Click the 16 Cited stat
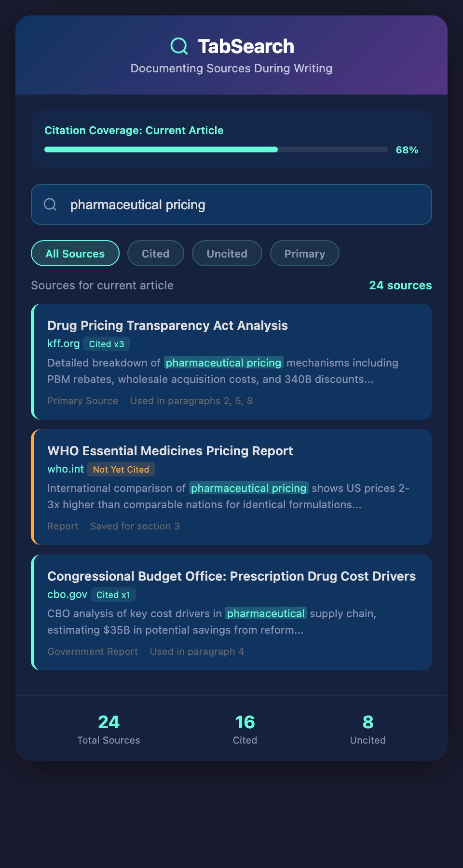Image resolution: width=463 pixels, height=868 pixels. [x=245, y=729]
